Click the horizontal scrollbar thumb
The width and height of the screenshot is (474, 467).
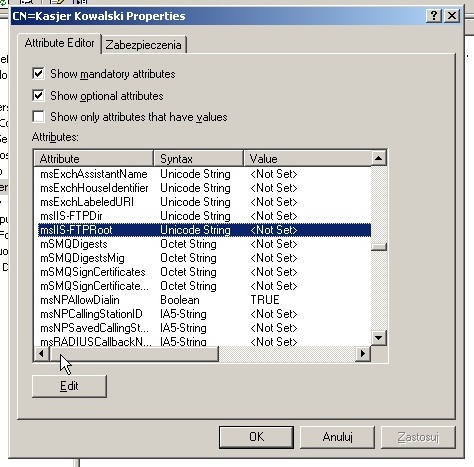tap(134, 353)
